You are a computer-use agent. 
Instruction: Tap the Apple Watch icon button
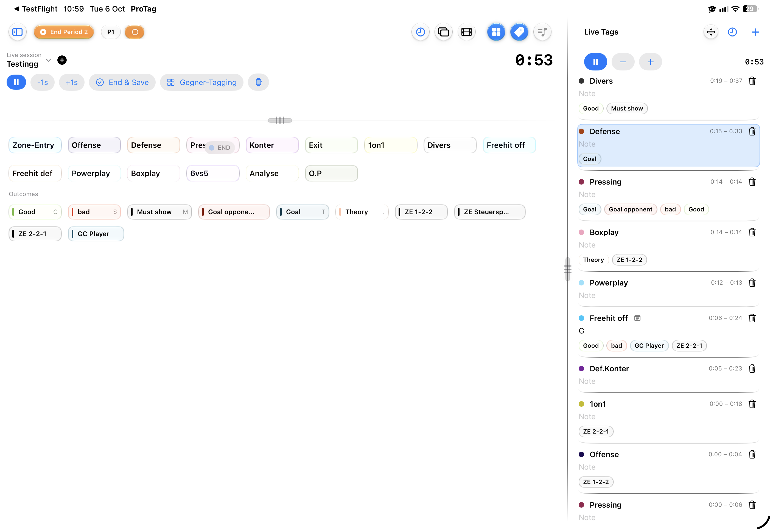coord(258,82)
